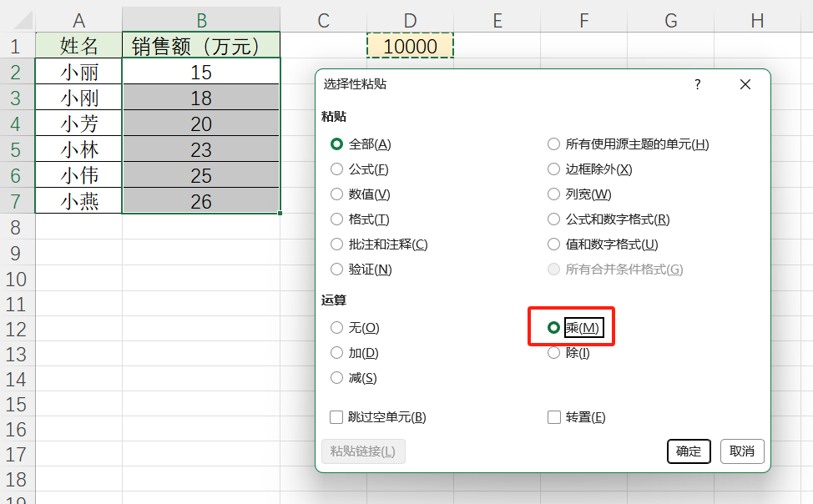Select the 格式(T) paste option

point(337,219)
